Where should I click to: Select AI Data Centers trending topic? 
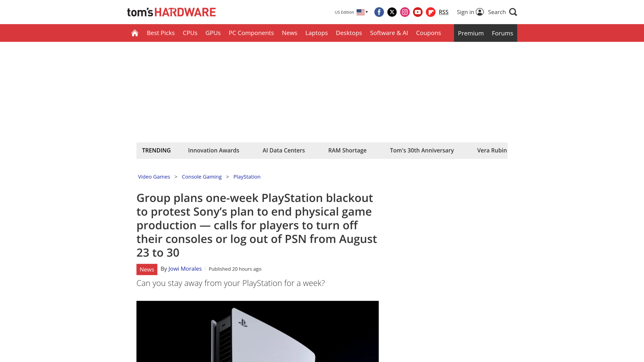(x=284, y=150)
